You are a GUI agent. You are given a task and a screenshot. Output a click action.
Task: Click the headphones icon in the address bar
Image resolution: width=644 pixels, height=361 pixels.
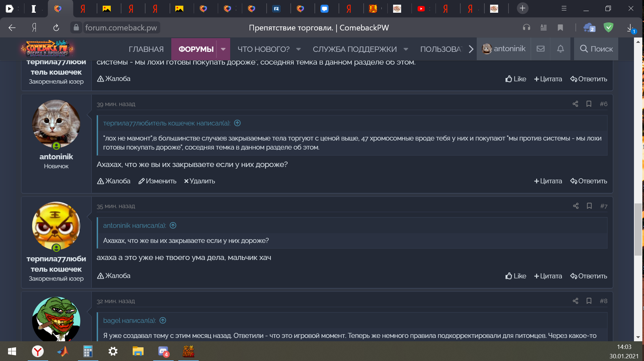(x=527, y=28)
